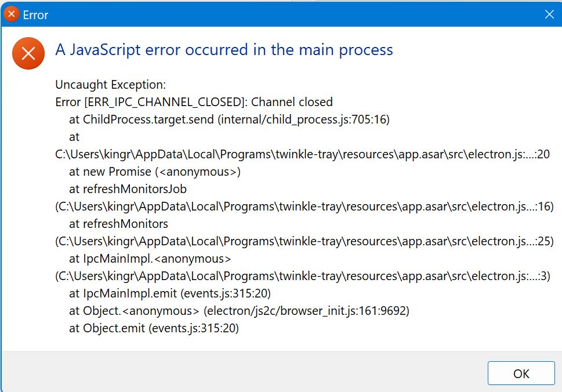Viewport: 562px width, 392px height.
Task: Select the ERR_IPC_CHANNEL_CLOSED error line
Action: [193, 102]
